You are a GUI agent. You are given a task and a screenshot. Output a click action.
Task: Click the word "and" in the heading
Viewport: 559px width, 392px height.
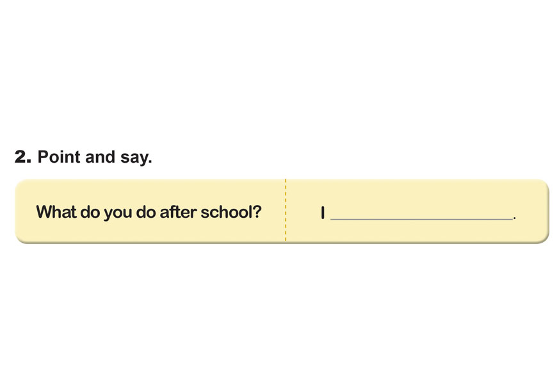[98, 157]
